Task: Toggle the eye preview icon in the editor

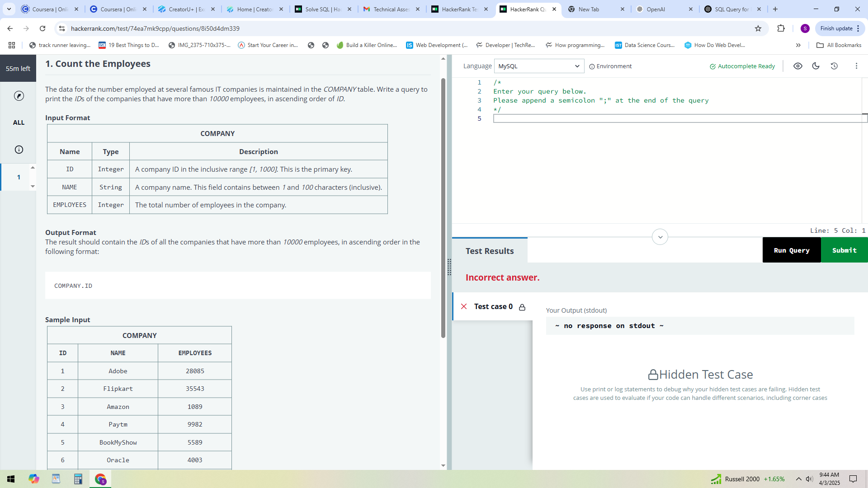Action: (x=798, y=66)
